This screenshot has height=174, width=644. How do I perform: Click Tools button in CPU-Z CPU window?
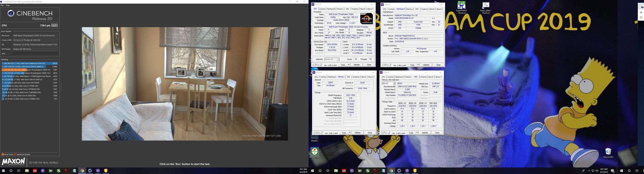point(342,65)
